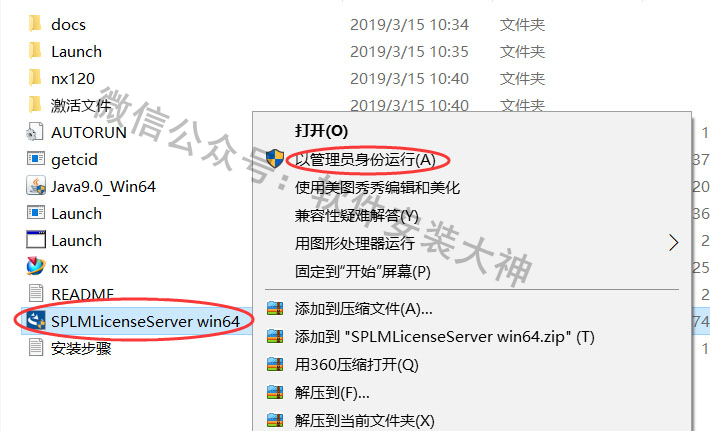710x431 pixels.
Task: Click the nx globe icon
Action: [36, 266]
